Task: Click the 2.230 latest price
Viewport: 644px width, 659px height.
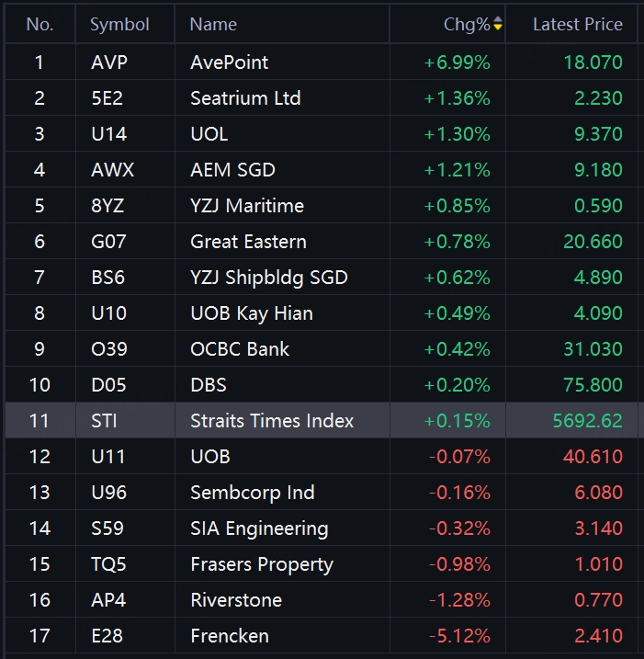Action: click(x=598, y=98)
